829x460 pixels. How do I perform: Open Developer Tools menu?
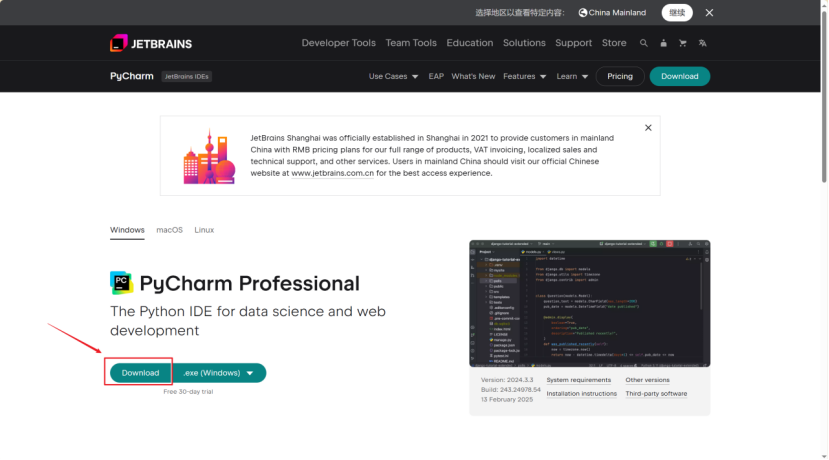pyautogui.click(x=338, y=43)
